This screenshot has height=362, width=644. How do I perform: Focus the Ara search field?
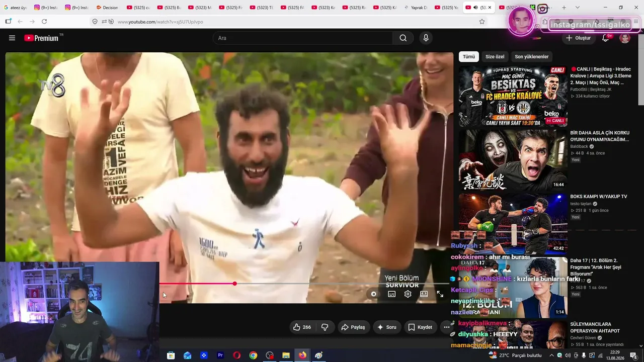coord(303,38)
